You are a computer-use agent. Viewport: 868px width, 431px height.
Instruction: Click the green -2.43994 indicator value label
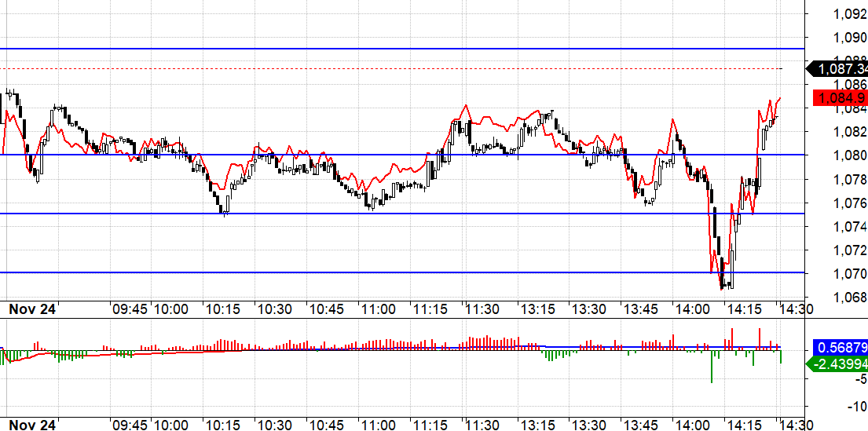click(839, 364)
